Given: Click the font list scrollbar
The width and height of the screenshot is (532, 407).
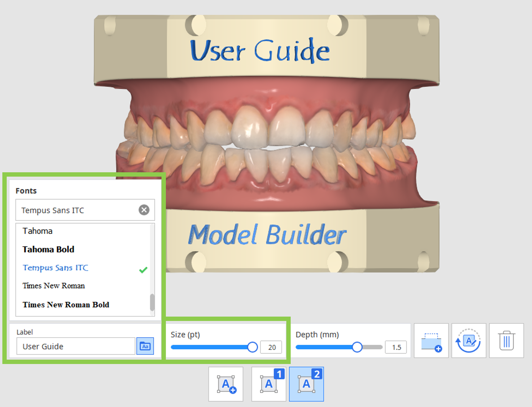Looking at the screenshot, I should [x=152, y=302].
